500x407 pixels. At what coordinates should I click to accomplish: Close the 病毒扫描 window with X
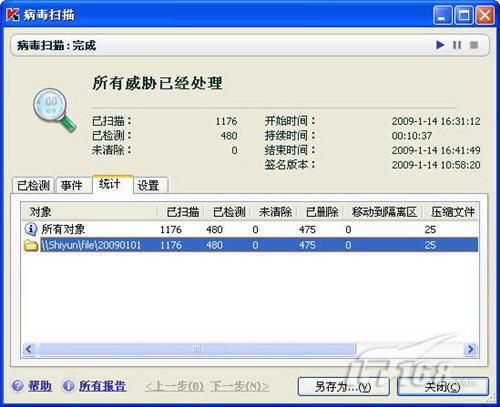click(x=485, y=15)
